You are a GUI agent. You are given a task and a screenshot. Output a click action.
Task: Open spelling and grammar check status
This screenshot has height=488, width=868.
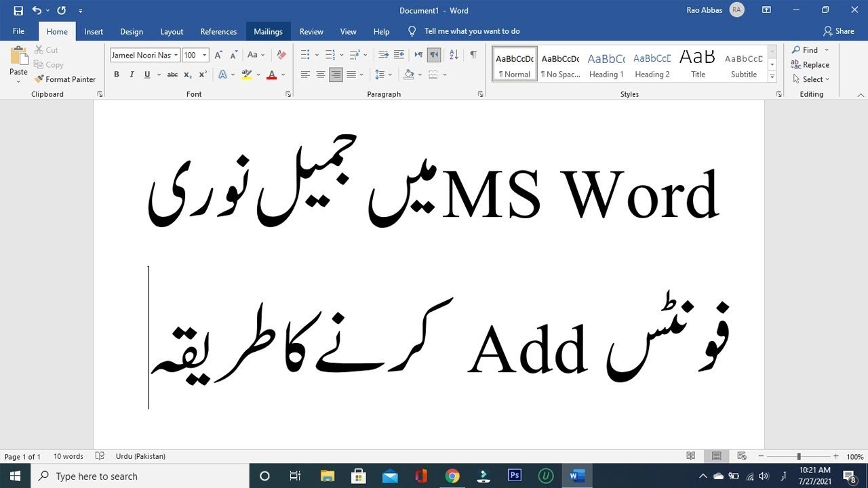coord(100,456)
